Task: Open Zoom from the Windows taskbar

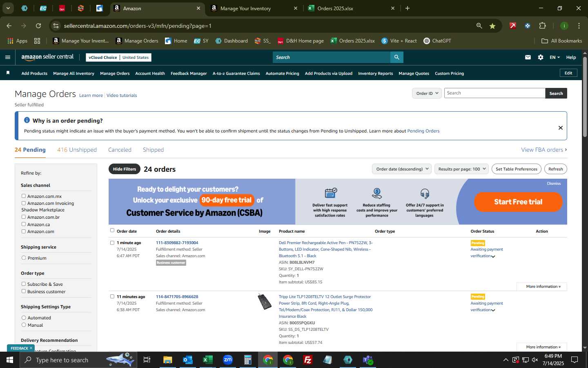Action: coord(228,360)
